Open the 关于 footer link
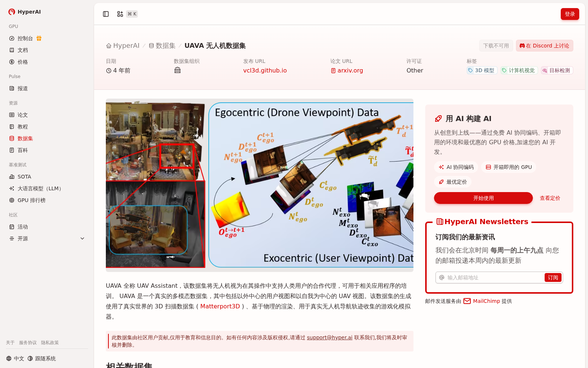Image resolution: width=588 pixels, height=368 pixels. click(x=10, y=343)
